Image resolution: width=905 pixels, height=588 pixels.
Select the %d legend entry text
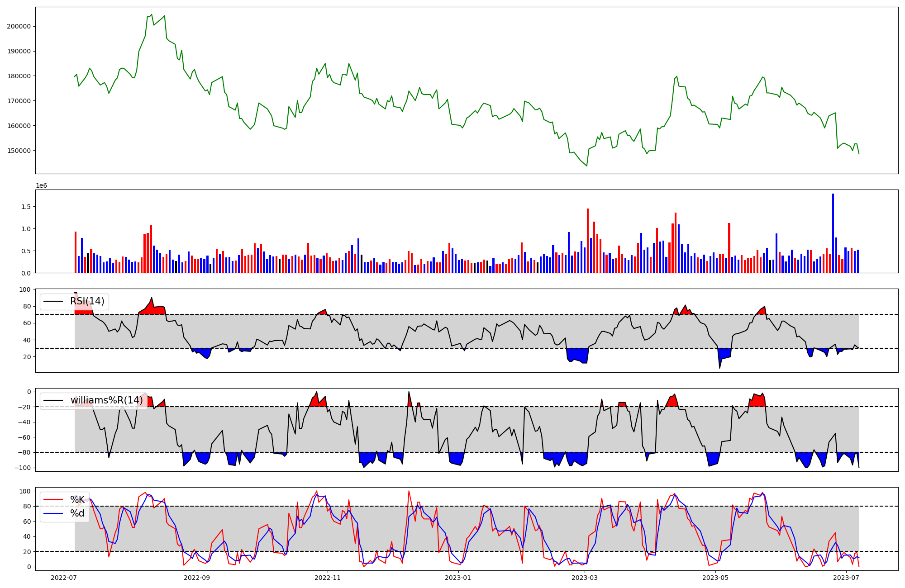tap(77, 513)
